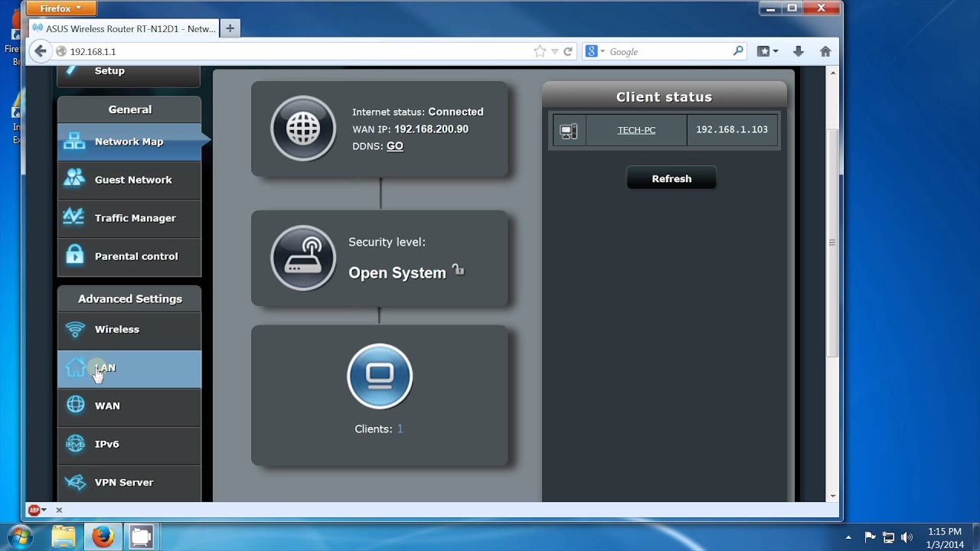980x551 pixels.
Task: Click the page vertical scrollbar
Action: (x=833, y=243)
